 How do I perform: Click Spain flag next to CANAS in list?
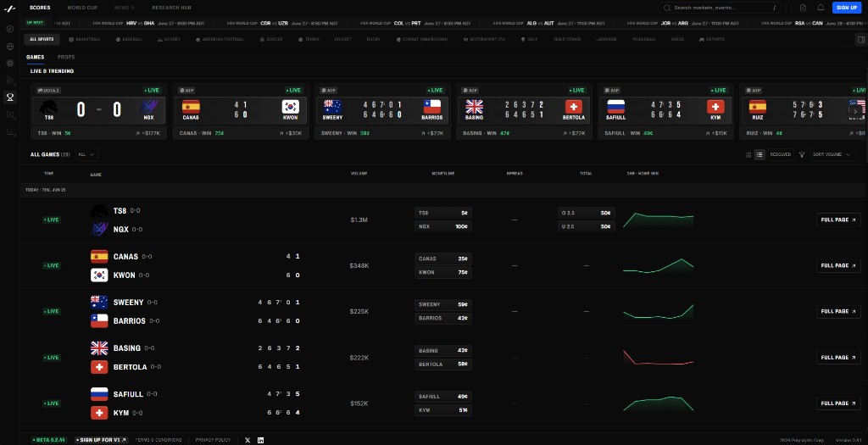pyautogui.click(x=99, y=256)
